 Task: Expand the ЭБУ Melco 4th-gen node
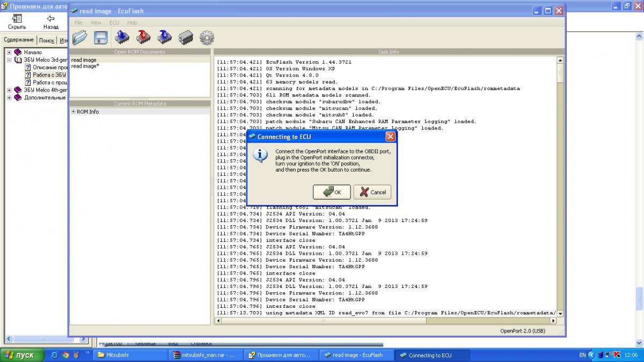click(x=9, y=90)
